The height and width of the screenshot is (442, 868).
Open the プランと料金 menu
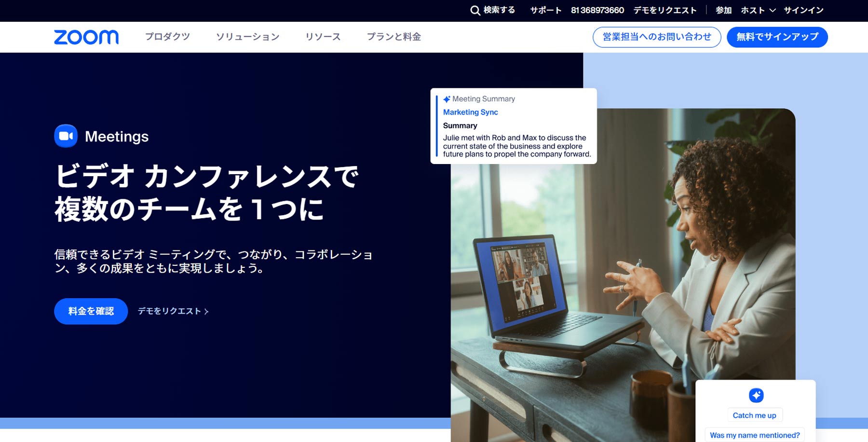tap(394, 37)
